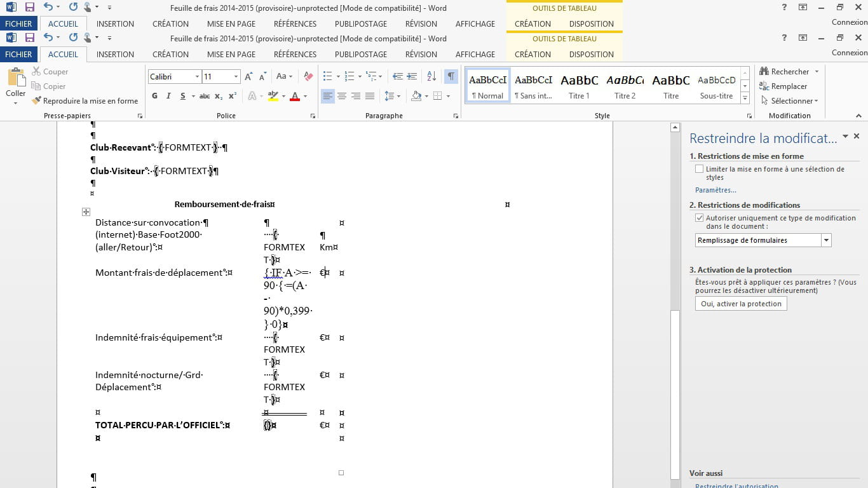
Task: Open the Remplissage de formulaires dropdown
Action: coord(826,240)
